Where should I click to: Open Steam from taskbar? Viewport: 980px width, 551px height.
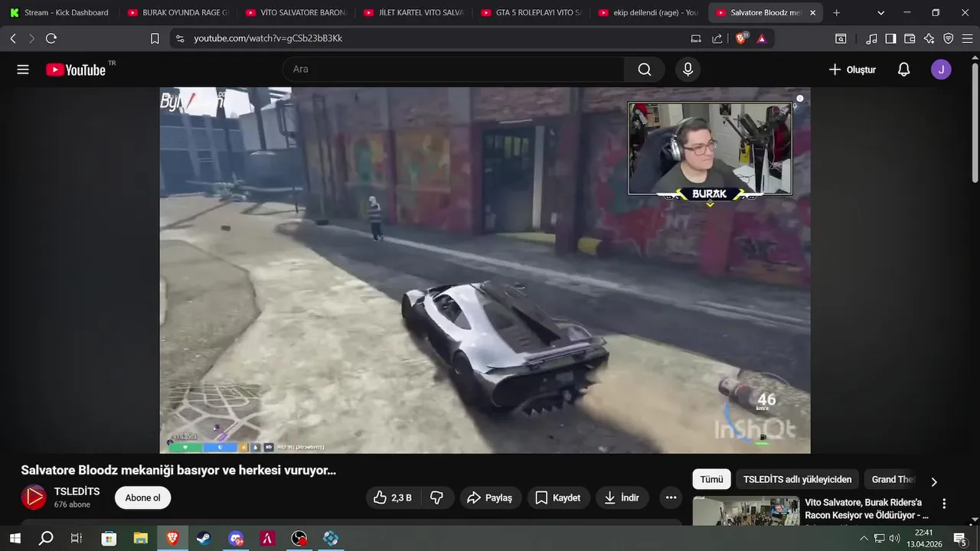click(204, 539)
